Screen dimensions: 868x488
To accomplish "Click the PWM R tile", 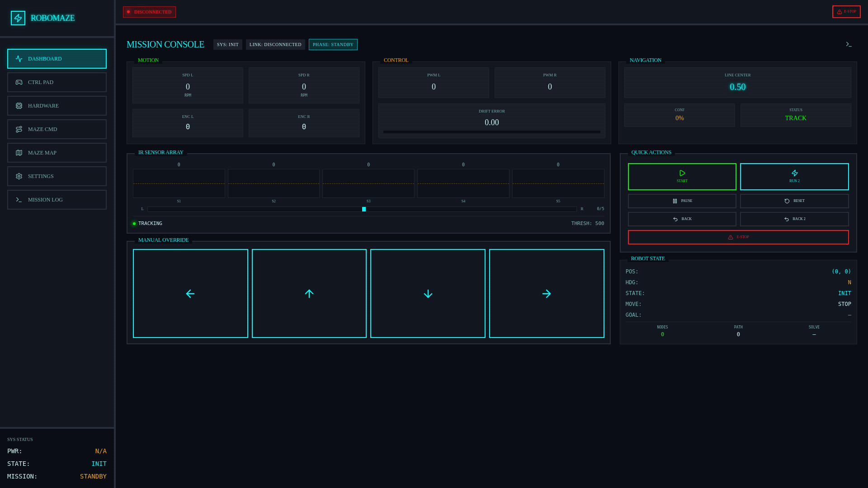I will coord(550,83).
